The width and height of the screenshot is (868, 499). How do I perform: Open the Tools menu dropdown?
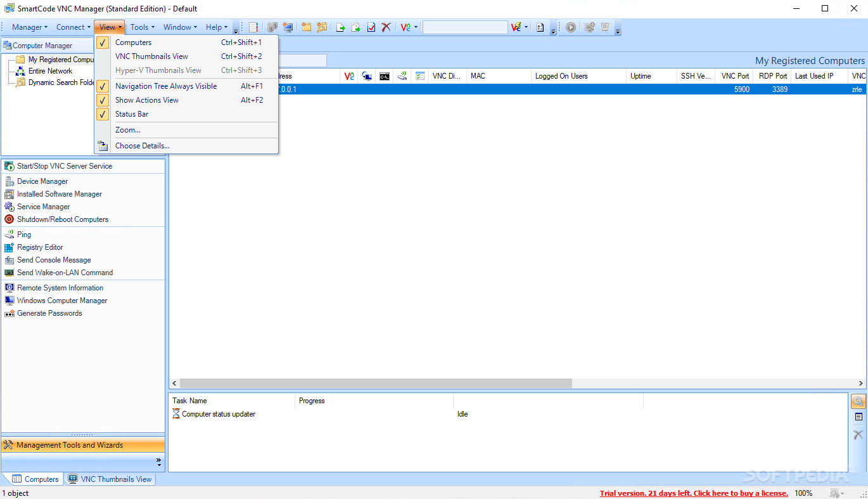[142, 27]
